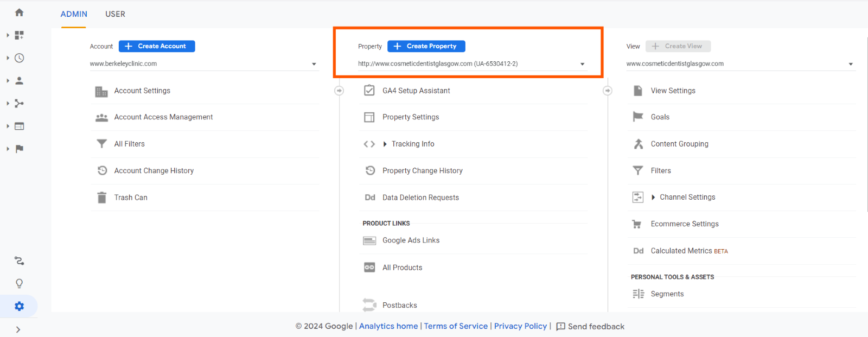The image size is (868, 337).
Task: Open Property Settings text
Action: [411, 117]
